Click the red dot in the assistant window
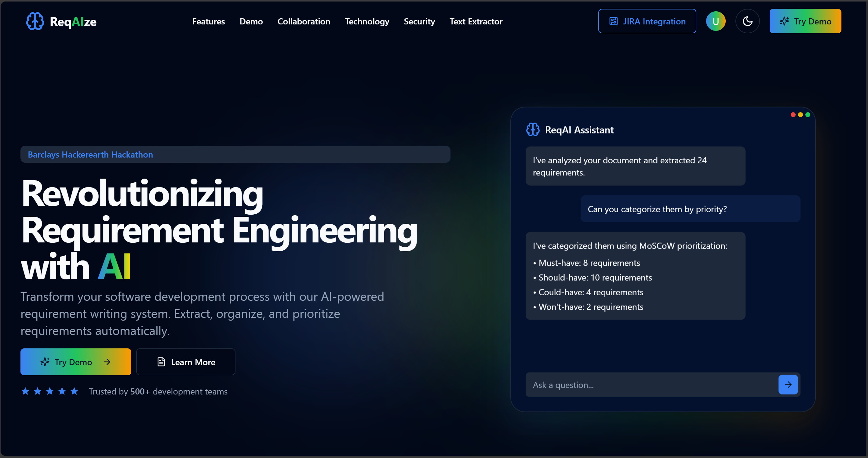 pos(793,115)
